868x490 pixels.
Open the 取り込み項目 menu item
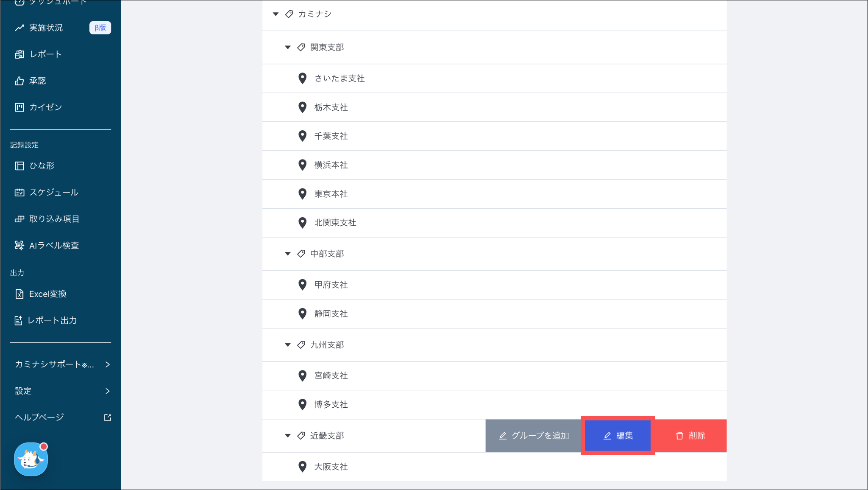[54, 219]
